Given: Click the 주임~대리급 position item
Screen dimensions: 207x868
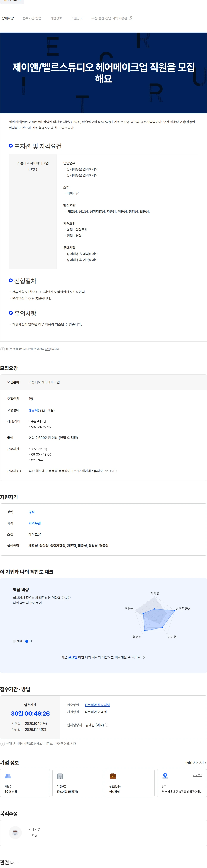Looking at the screenshot, I should [x=38, y=421].
